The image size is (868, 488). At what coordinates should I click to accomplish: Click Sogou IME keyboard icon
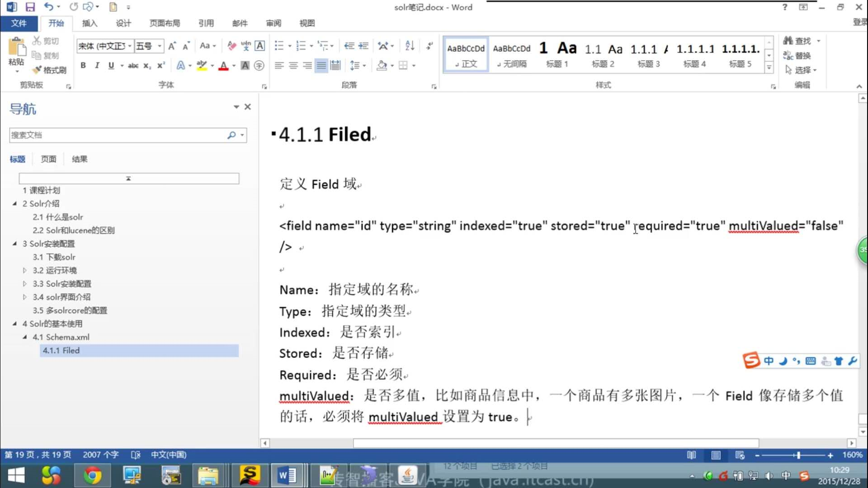pos(811,361)
